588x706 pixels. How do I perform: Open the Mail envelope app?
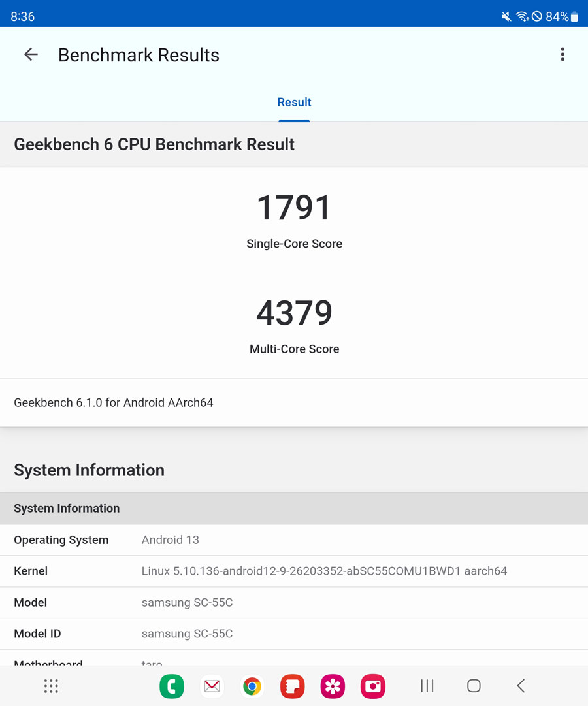212,686
